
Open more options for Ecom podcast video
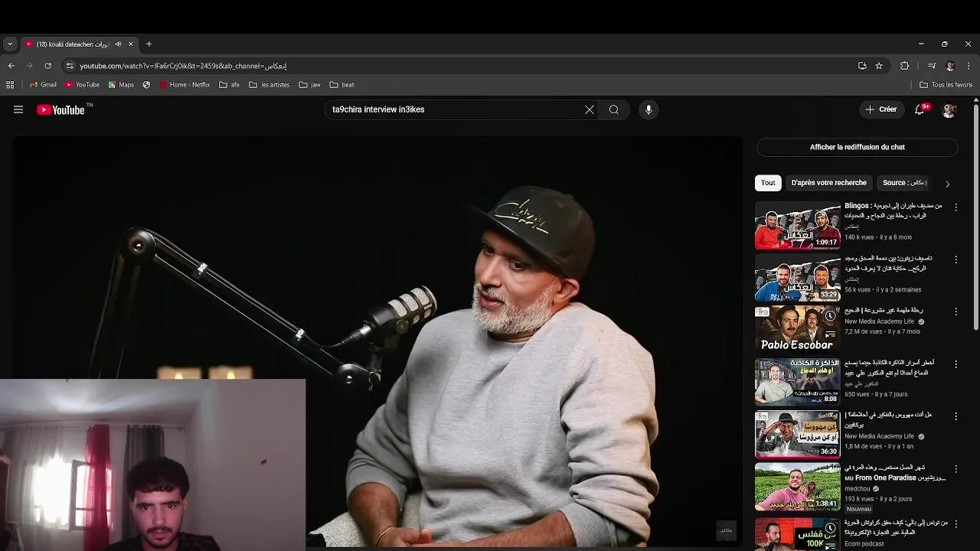pos(955,523)
